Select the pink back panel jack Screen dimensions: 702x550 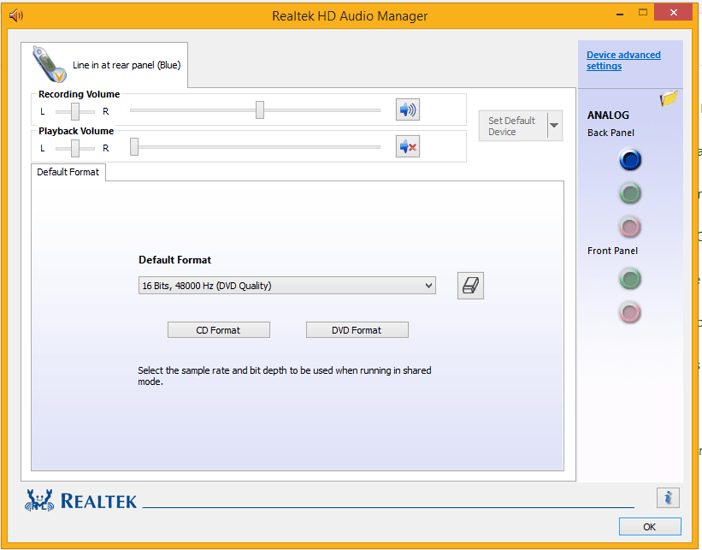630,227
